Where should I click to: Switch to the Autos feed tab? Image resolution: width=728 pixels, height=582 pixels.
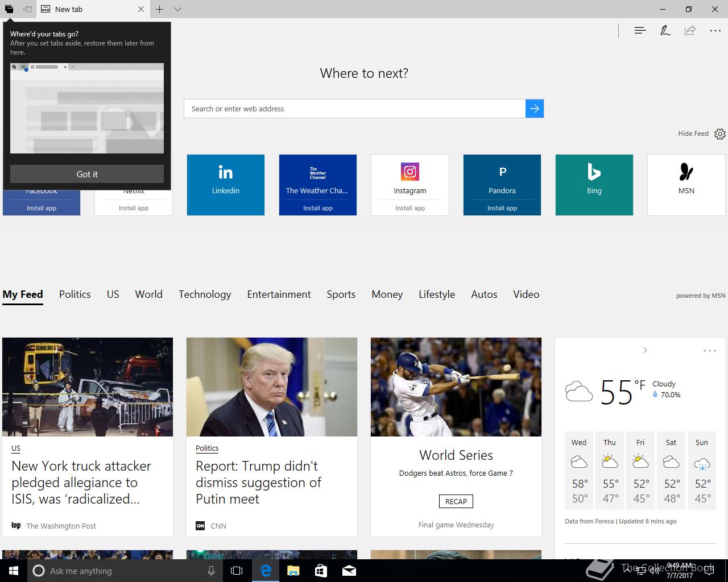[x=484, y=294]
